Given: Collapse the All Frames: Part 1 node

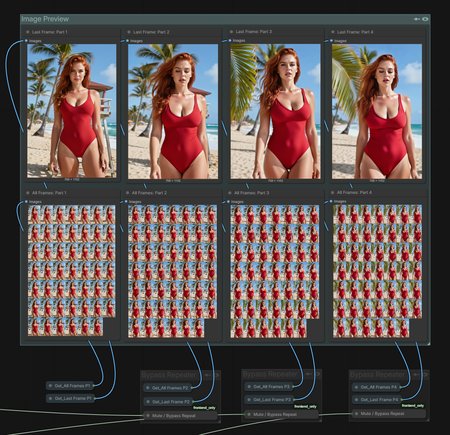Looking at the screenshot, I should click(27, 193).
